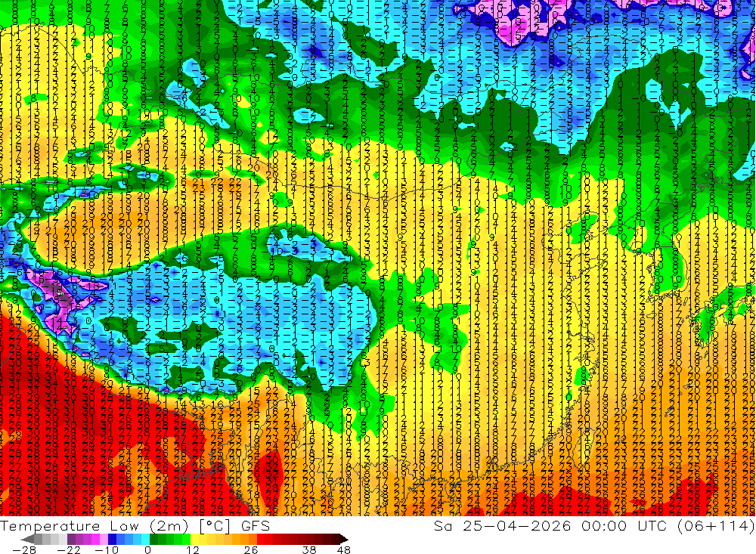Click the '12' legend value
The image size is (756, 554).
point(193,550)
